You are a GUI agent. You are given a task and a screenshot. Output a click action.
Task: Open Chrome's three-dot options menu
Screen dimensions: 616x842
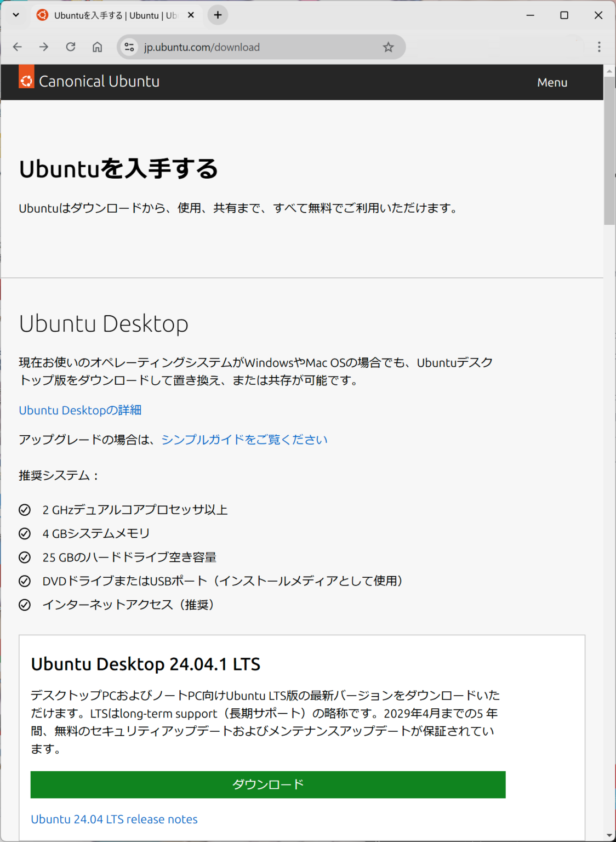pos(599,47)
